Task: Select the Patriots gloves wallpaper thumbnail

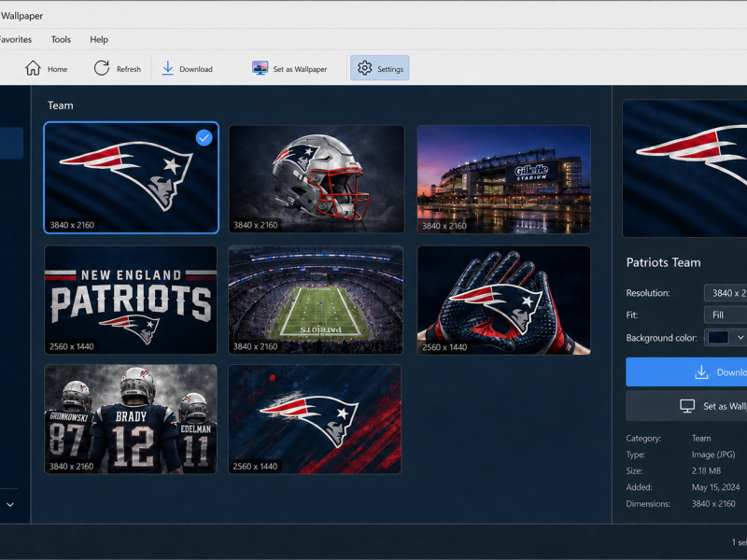Action: [x=503, y=300]
